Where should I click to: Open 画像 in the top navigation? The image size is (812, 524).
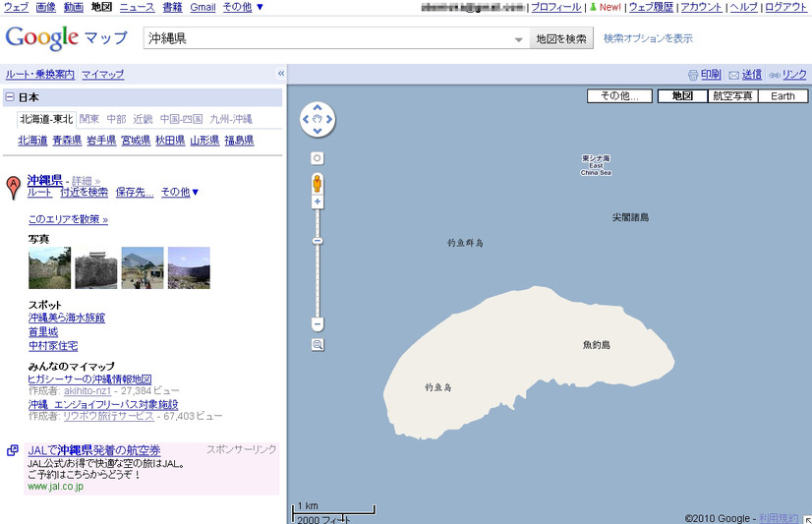(46, 7)
